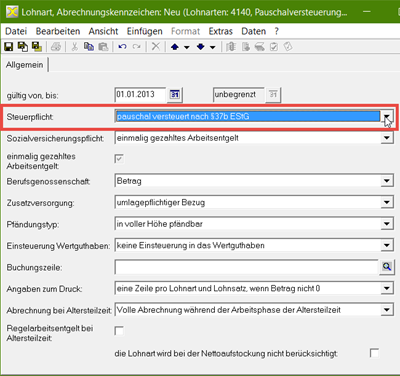Screen dimensions: 400x376
Task: Expand the Berufsgenossenschaft dropdown
Action: tap(387, 181)
